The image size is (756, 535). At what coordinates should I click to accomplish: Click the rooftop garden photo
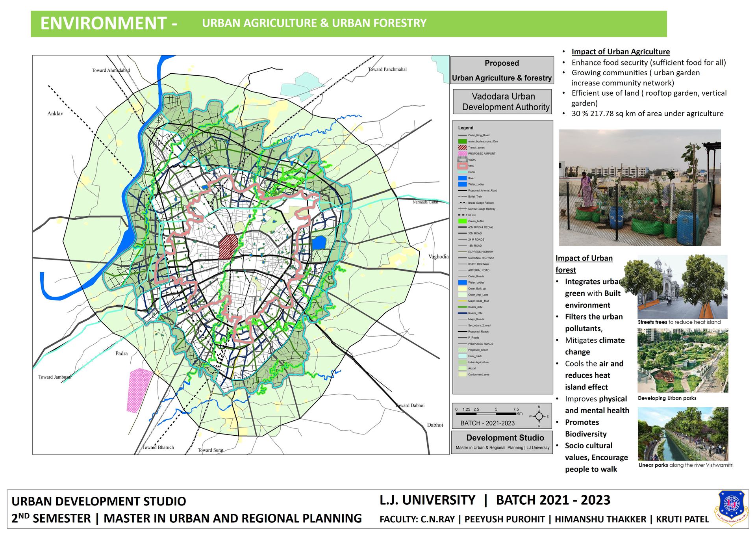click(x=639, y=188)
